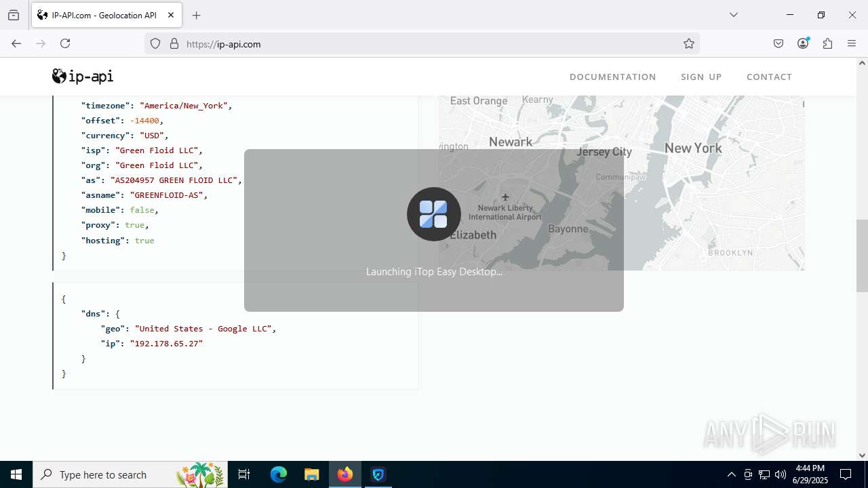Click the blue shield app taskbar icon
868x488 pixels.
pos(378,474)
